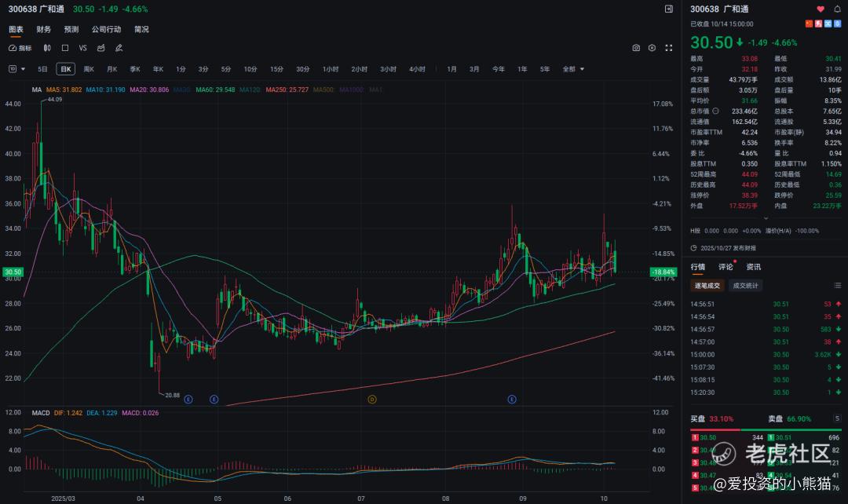Select 5日 timeframe
This screenshot has width=848, height=504.
(x=42, y=69)
